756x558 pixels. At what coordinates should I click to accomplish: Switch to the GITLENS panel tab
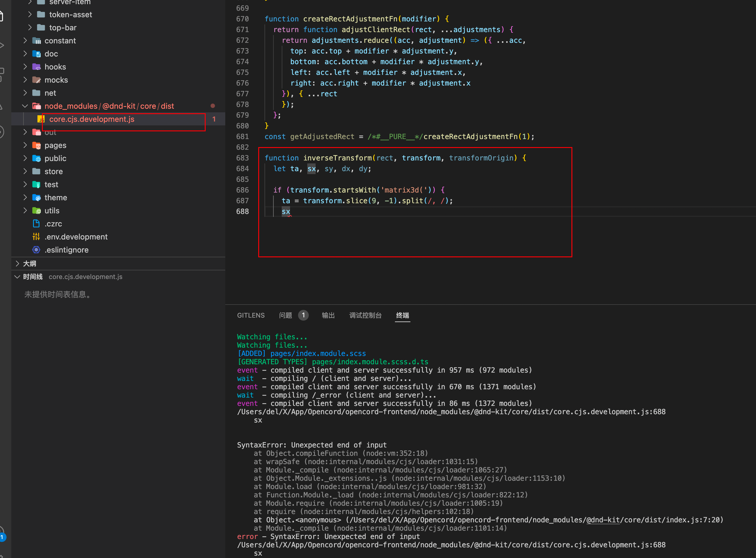coord(251,315)
